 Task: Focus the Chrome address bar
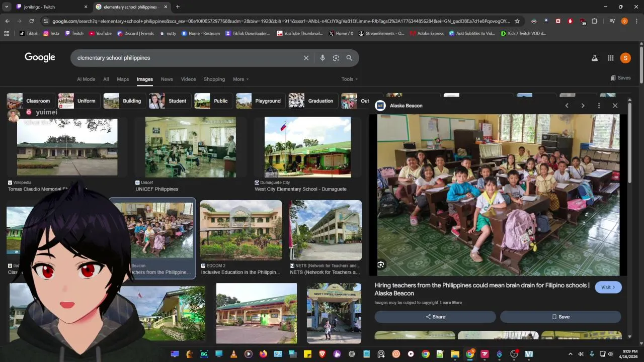[x=281, y=21]
